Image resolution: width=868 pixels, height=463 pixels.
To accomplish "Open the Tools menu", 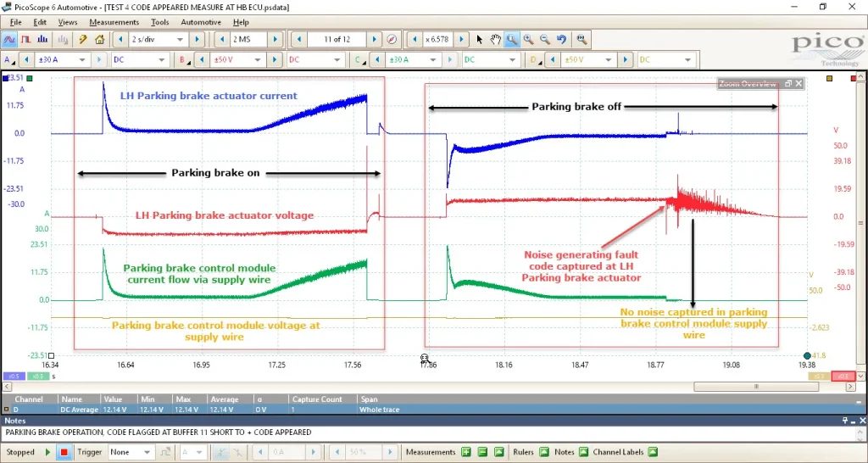I will [x=160, y=22].
